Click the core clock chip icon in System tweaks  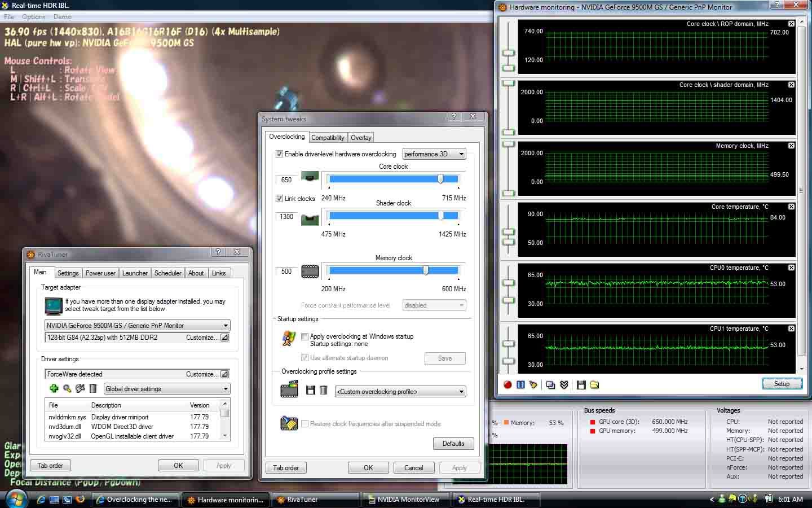click(310, 177)
